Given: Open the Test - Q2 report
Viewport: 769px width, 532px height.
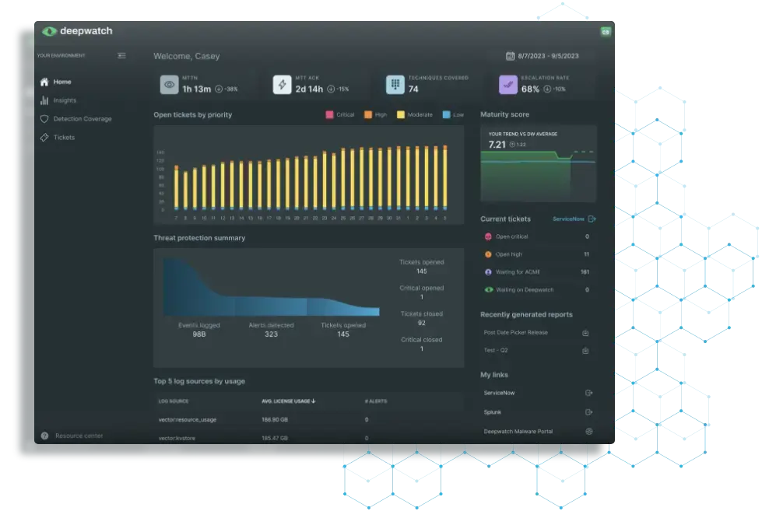Looking at the screenshot, I should point(495,350).
